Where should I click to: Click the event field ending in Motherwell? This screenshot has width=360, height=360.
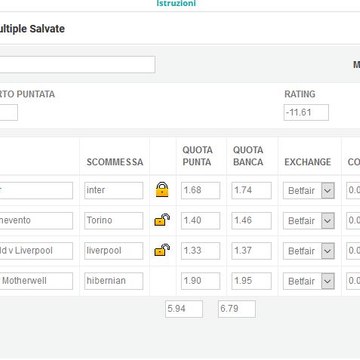click(x=36, y=281)
